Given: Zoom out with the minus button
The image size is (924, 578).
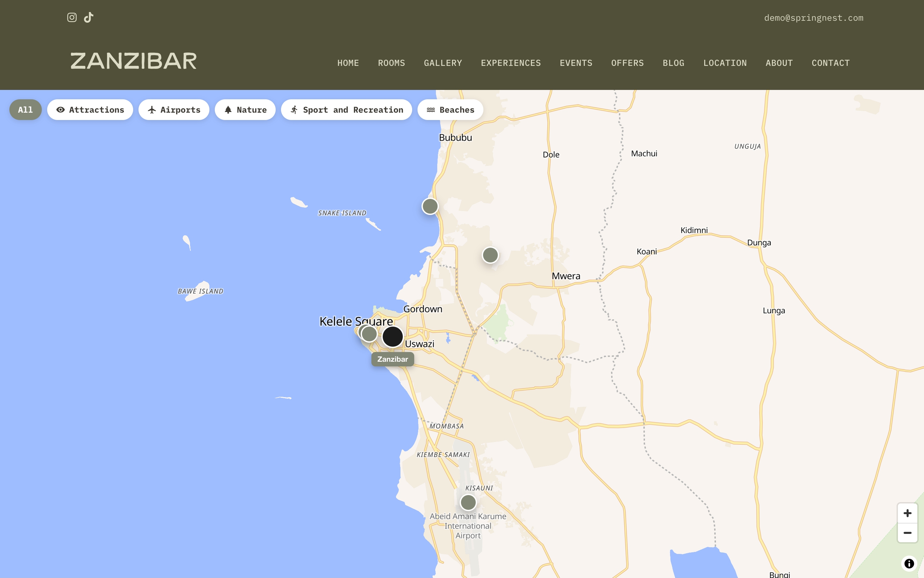Looking at the screenshot, I should coord(907,533).
